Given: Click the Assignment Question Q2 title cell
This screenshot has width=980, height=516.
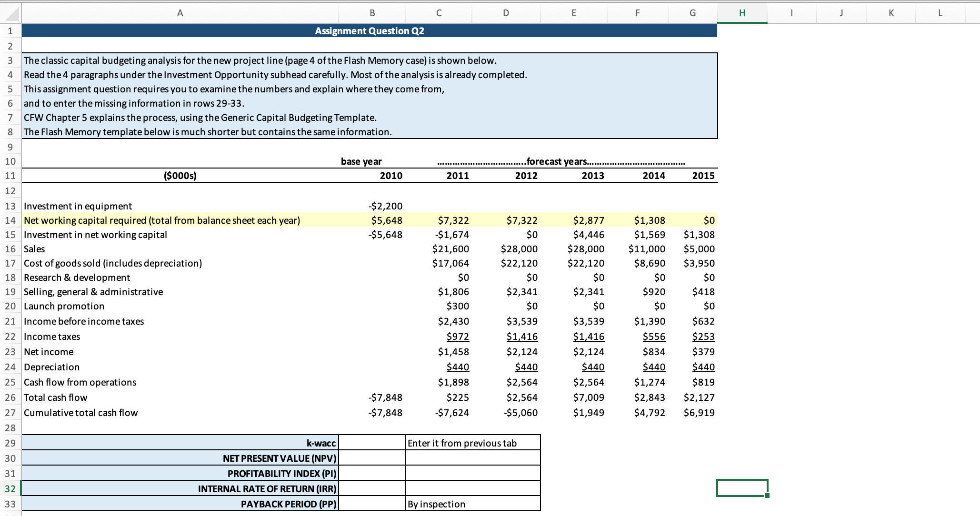Looking at the screenshot, I should [369, 31].
